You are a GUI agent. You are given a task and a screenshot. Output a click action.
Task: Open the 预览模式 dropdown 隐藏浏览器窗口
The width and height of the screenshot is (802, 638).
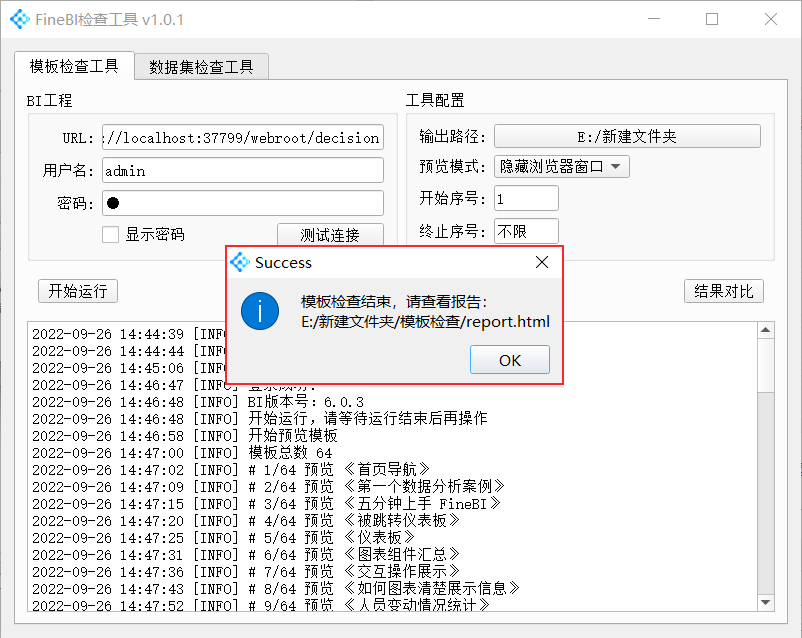click(x=562, y=166)
